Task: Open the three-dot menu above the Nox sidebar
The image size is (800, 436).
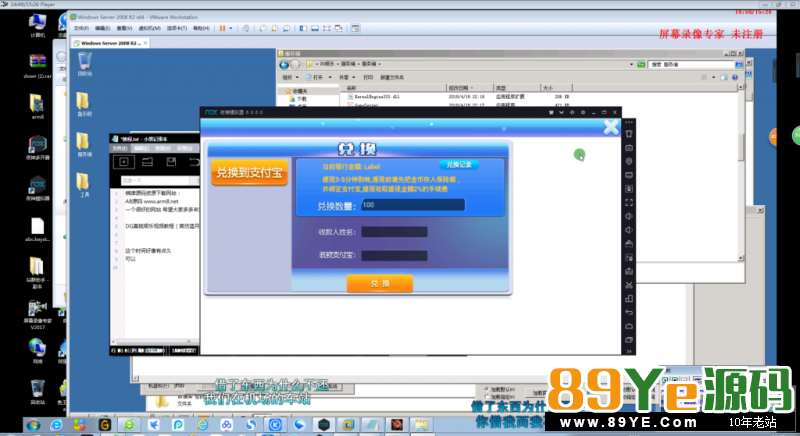Action: (629, 122)
